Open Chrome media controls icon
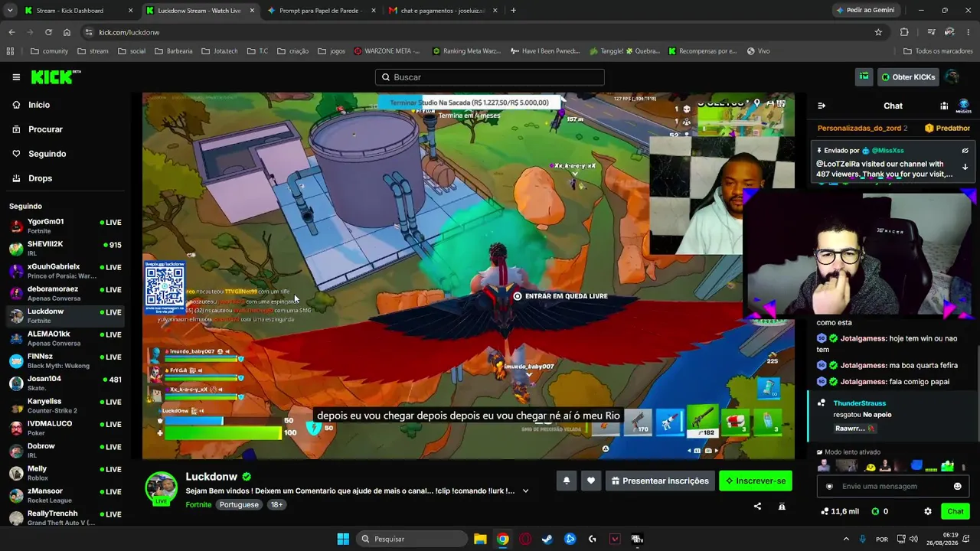This screenshot has height=551, width=980. (931, 32)
